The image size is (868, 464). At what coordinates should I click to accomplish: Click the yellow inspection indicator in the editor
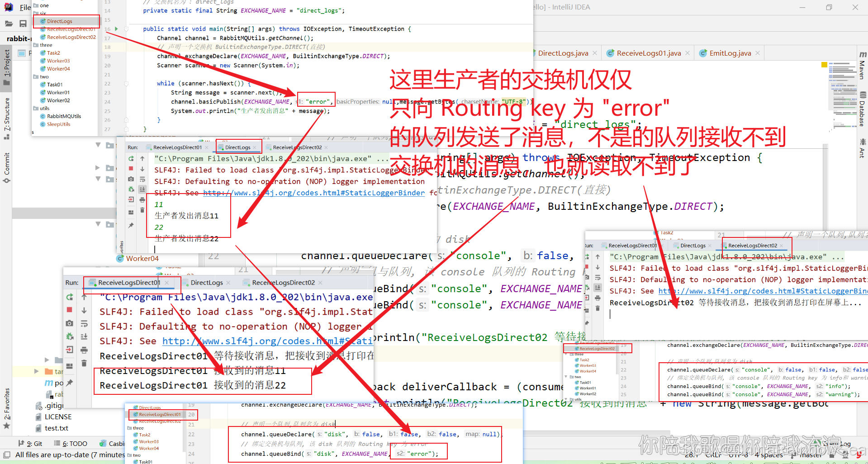[x=824, y=65]
